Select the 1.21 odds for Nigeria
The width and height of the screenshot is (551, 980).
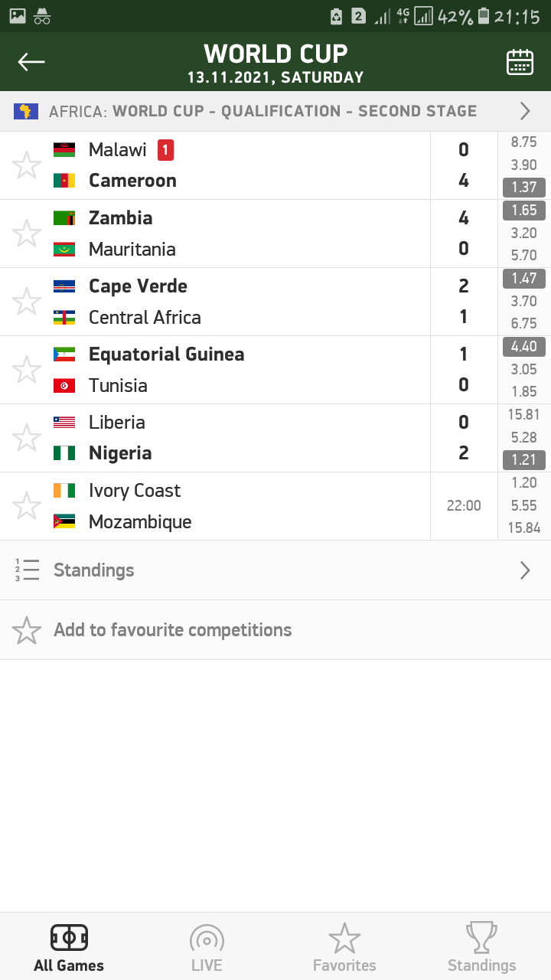pyautogui.click(x=524, y=460)
